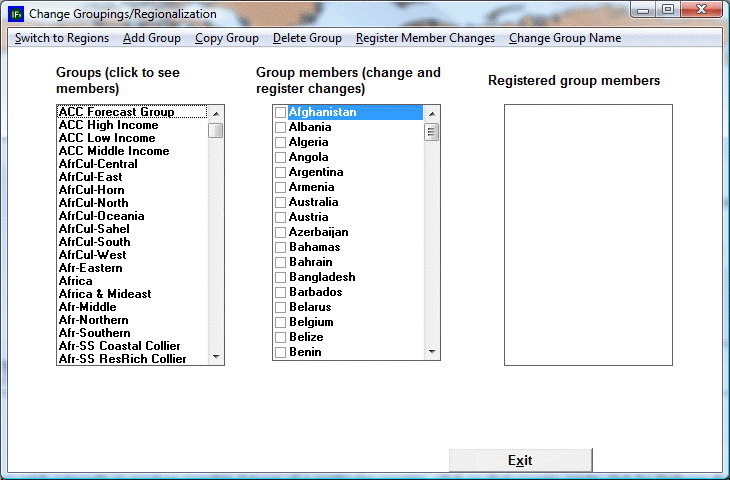Select ACC High Income group
Screen dimensions: 730x480
[108, 125]
